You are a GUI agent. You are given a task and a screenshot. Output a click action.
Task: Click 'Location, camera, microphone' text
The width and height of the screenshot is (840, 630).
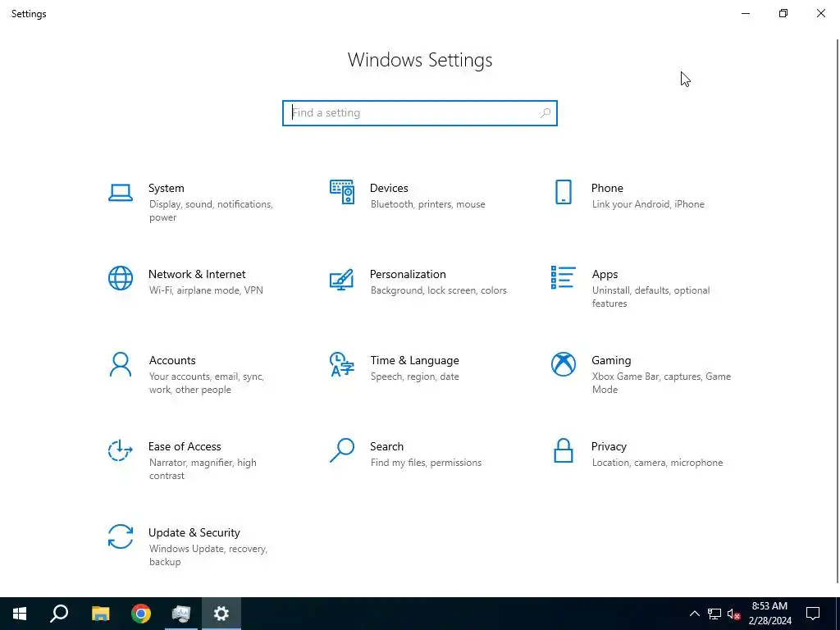pyautogui.click(x=657, y=463)
